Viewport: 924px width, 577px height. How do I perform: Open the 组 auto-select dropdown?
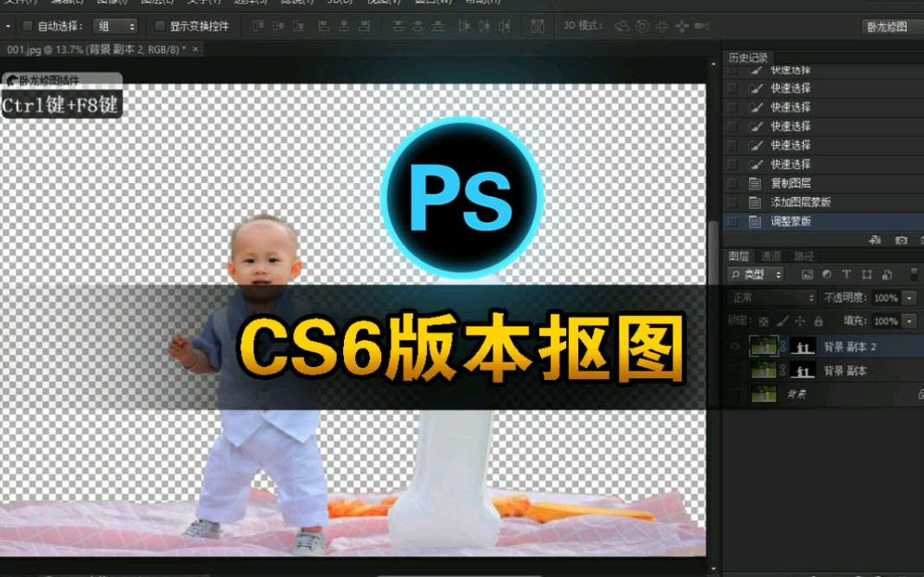tap(116, 26)
